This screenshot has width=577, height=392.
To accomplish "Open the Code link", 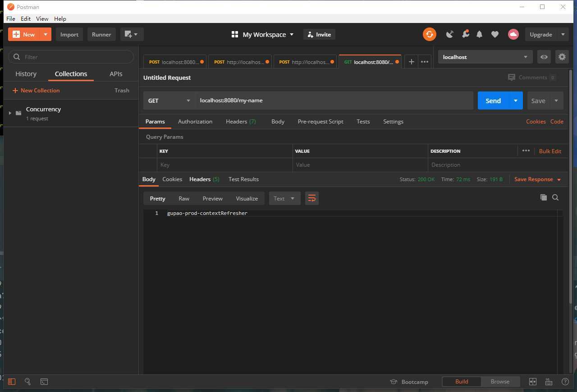I will coord(557,122).
